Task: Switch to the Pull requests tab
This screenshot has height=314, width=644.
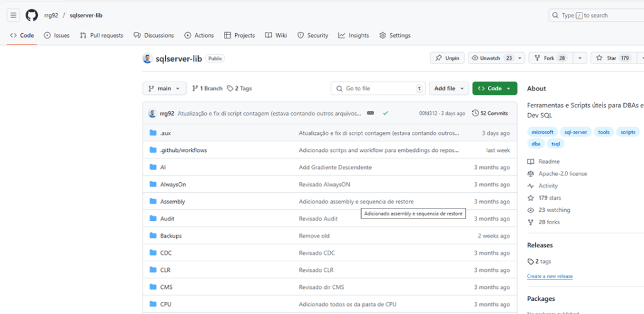Action: tap(102, 36)
